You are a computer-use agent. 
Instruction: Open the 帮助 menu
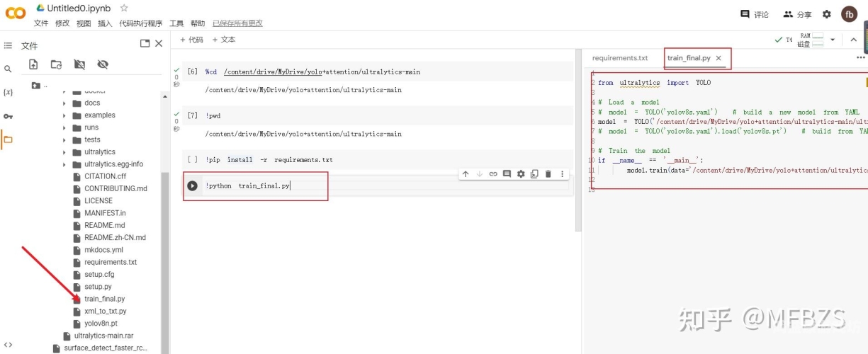tap(198, 23)
